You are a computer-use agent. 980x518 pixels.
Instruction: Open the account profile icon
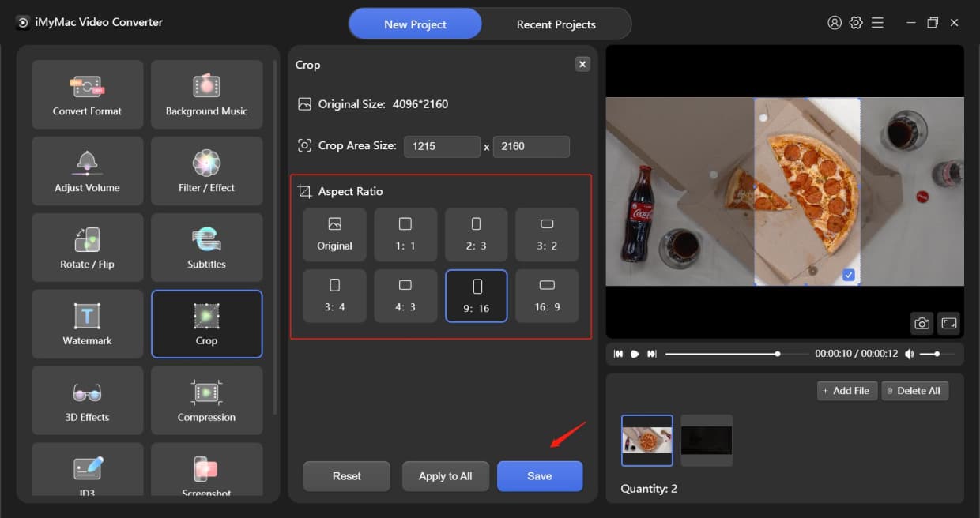pyautogui.click(x=835, y=23)
